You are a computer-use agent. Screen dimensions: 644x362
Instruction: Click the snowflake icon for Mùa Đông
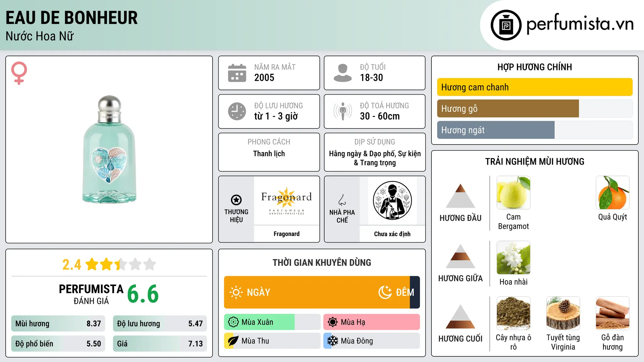(x=333, y=341)
